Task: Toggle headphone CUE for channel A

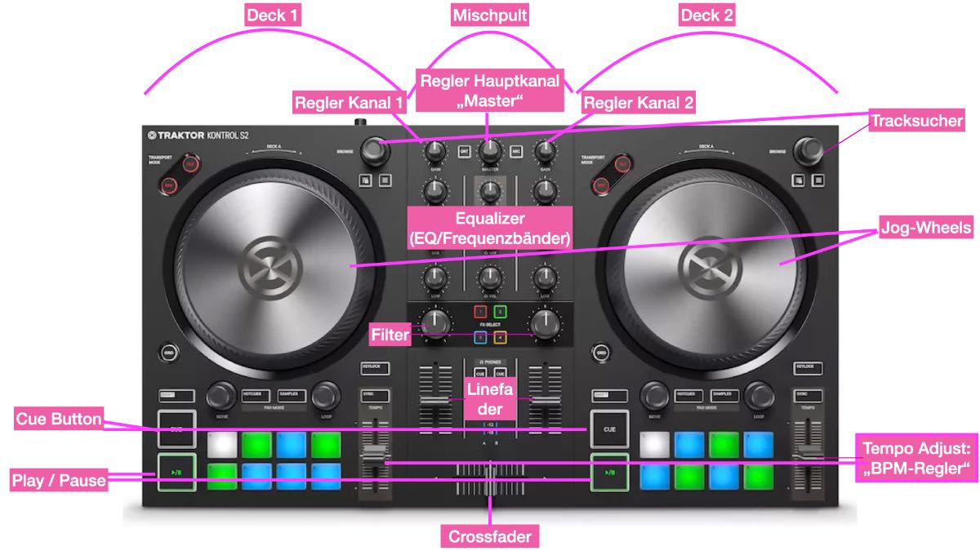Action: click(480, 373)
